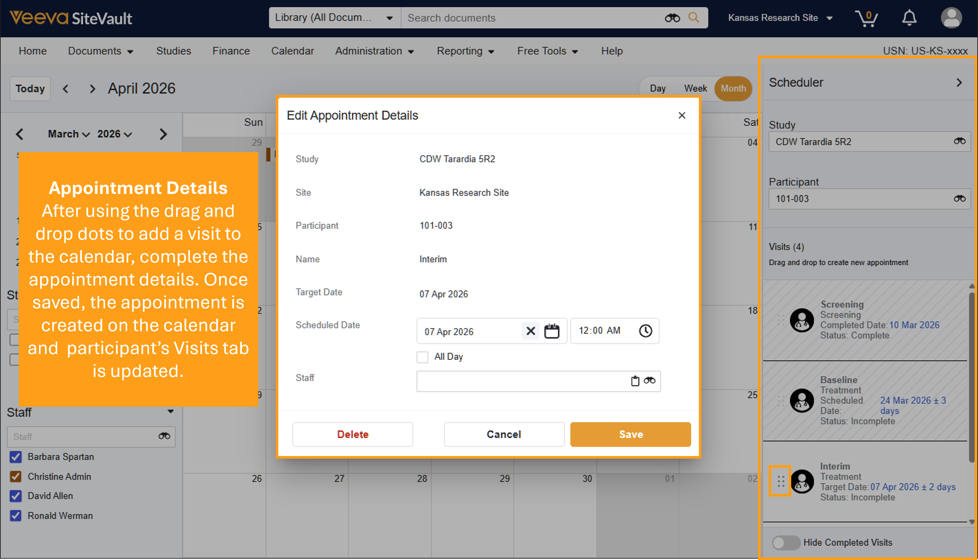Click the clock icon for time

pos(645,331)
